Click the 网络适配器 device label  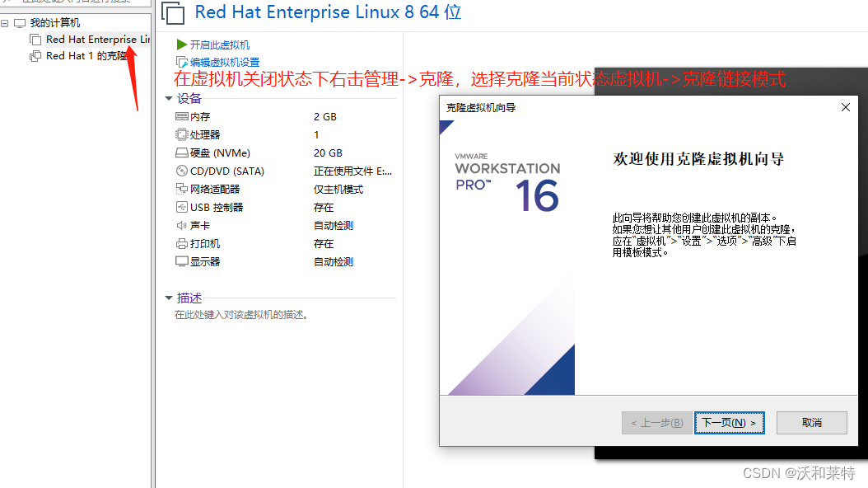pos(215,190)
